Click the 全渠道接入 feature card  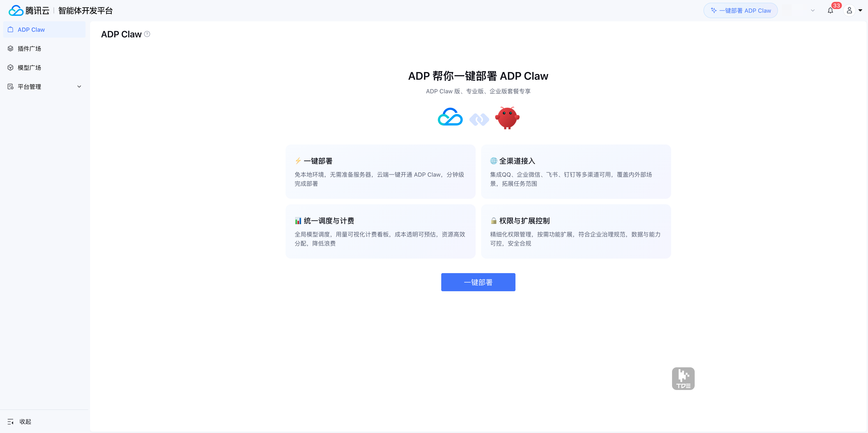point(575,172)
